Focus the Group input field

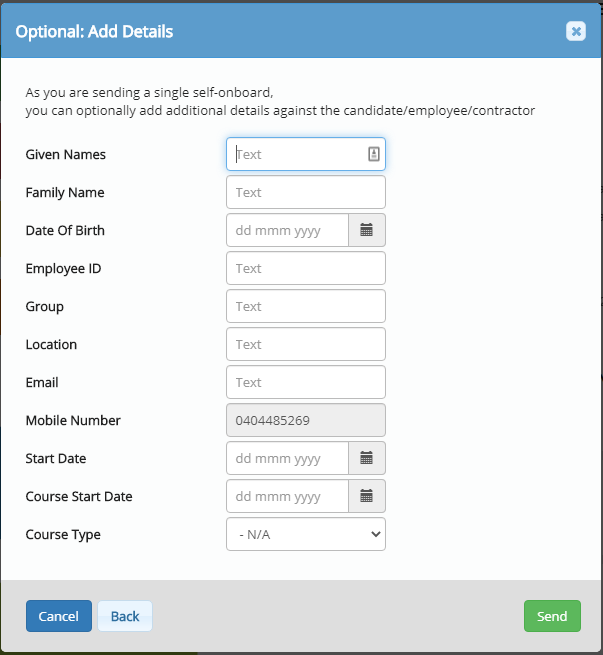(306, 306)
